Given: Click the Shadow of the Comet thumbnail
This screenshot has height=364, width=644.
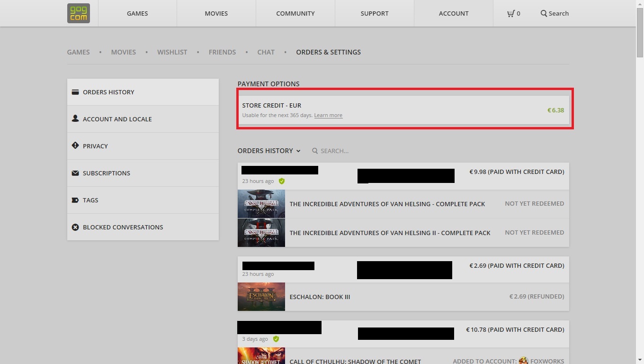Looking at the screenshot, I should (261, 355).
